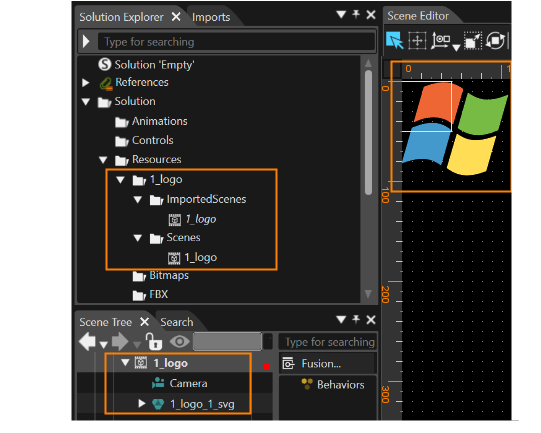Screen dimensions: 541x433
Task: Select the resize/scale tool icon
Action: [x=473, y=41]
